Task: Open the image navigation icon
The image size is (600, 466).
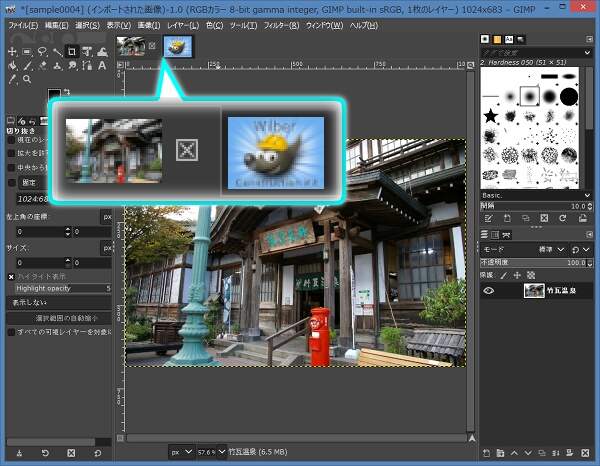Action: 472,438
